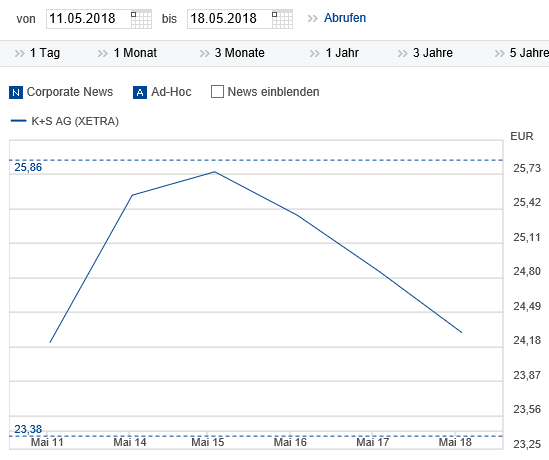Click the Mai 17 axis label
Viewport: 549px width, 460px height.
(373, 442)
